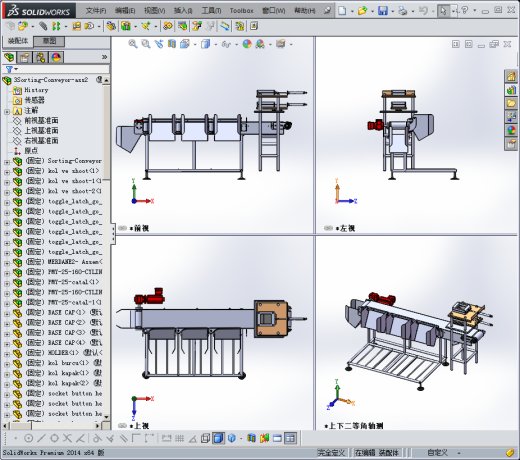Click the Appearances color ball in task pane
The width and height of the screenshot is (520, 460).
point(511,130)
